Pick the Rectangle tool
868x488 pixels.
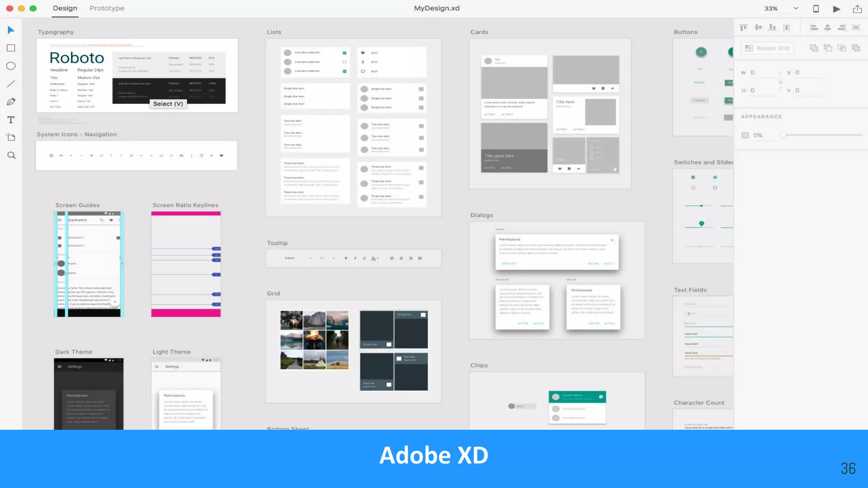tap(11, 48)
